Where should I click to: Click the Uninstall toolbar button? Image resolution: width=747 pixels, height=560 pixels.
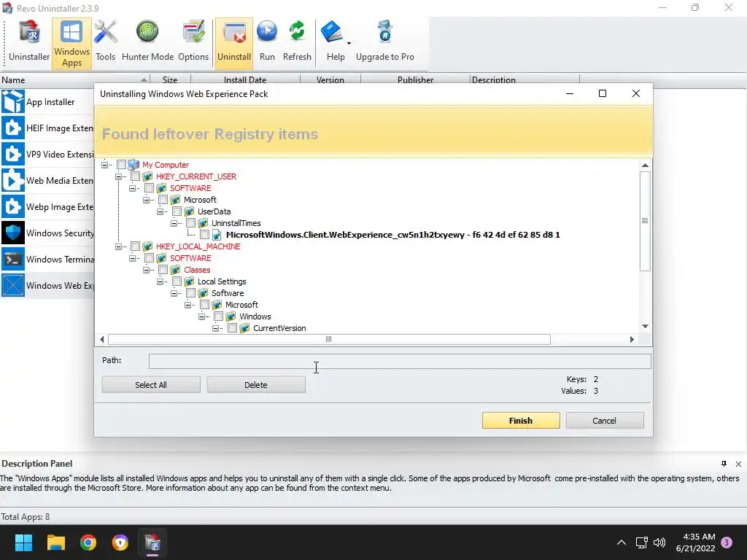coord(234,43)
